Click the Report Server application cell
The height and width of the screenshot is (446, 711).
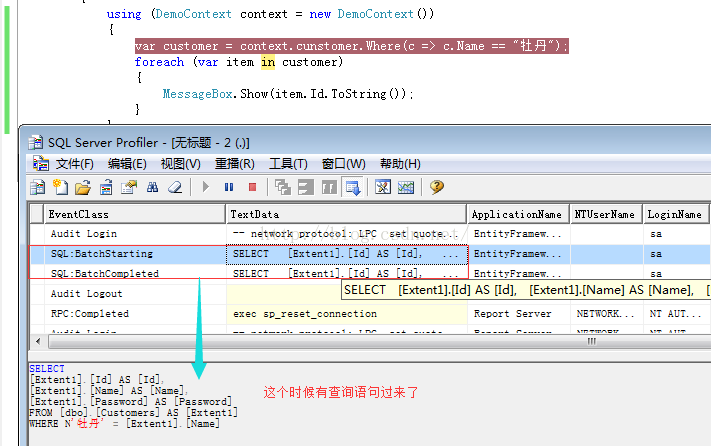pos(518,314)
